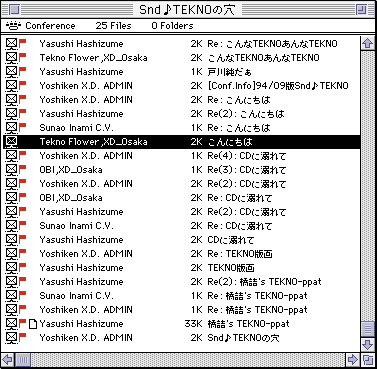Click the envelope icon on the 戸川純だぁ row

point(11,71)
